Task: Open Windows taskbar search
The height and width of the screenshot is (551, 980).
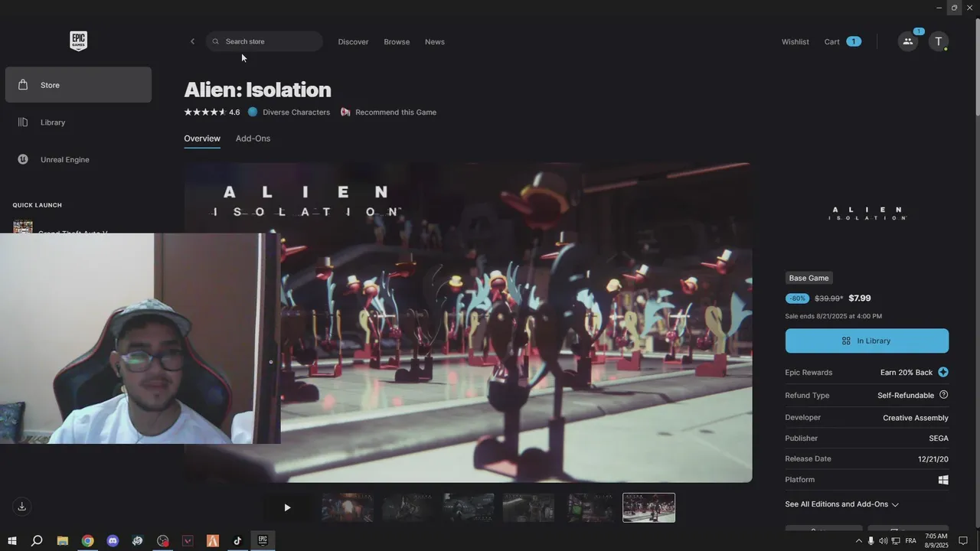Action: coord(36,541)
